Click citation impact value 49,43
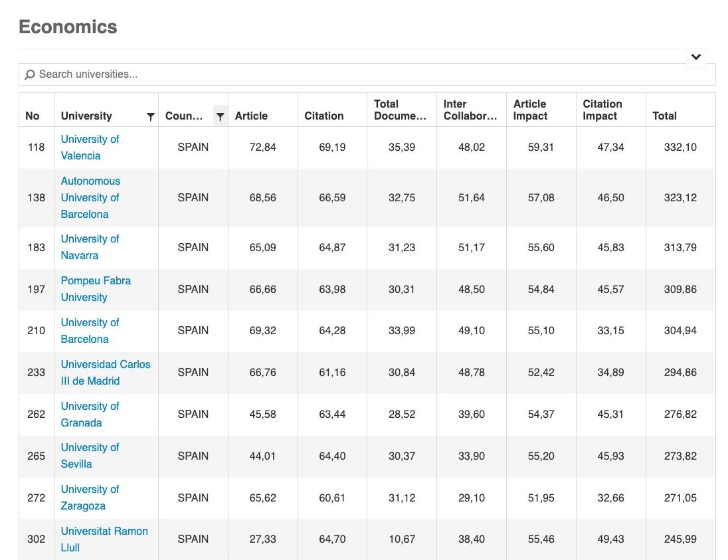 point(611,539)
